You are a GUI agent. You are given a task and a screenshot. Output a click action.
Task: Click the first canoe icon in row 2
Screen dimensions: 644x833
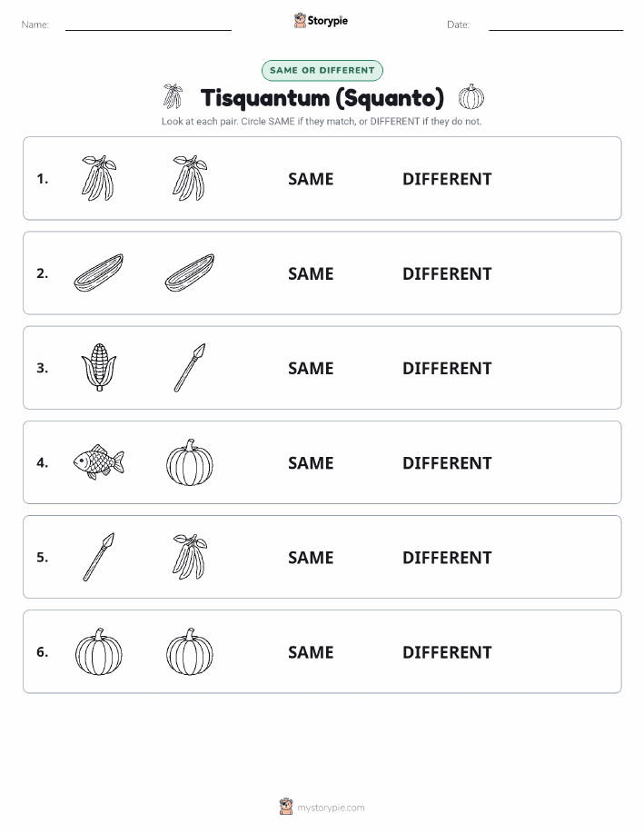point(99,273)
